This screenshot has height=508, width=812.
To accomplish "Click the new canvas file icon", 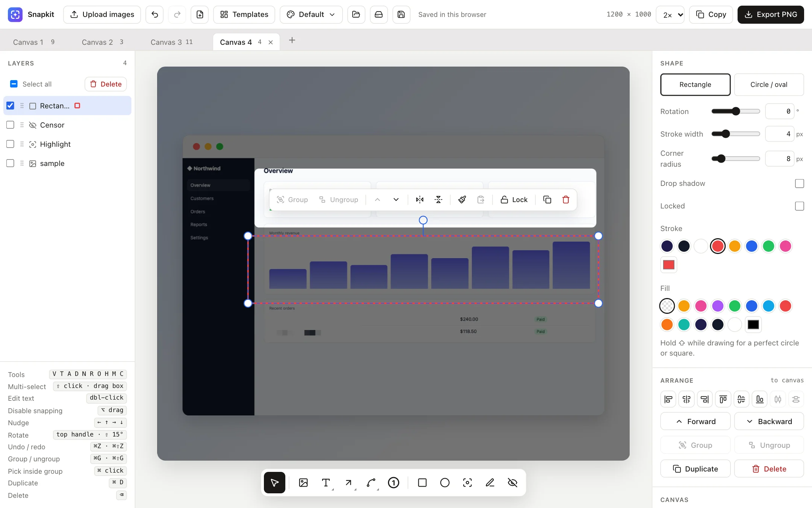I will click(x=200, y=15).
